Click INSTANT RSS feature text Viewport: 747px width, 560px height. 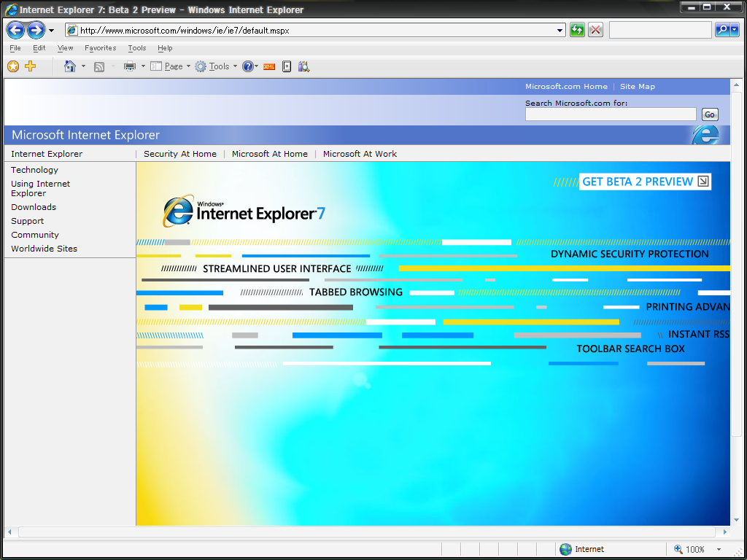click(x=699, y=334)
